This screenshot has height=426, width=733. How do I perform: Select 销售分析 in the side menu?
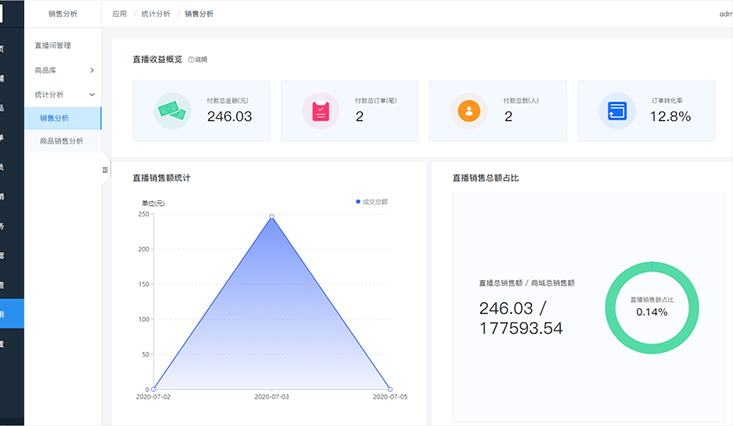tap(54, 118)
